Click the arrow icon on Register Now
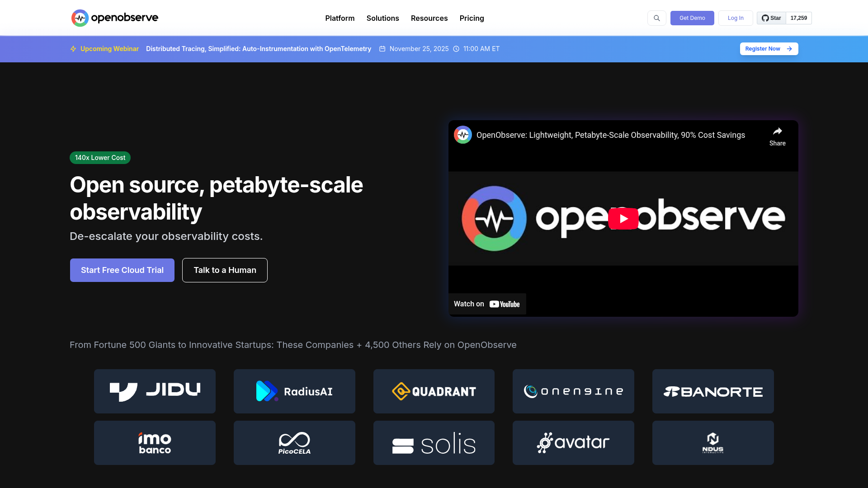Image resolution: width=868 pixels, height=488 pixels. click(x=788, y=49)
